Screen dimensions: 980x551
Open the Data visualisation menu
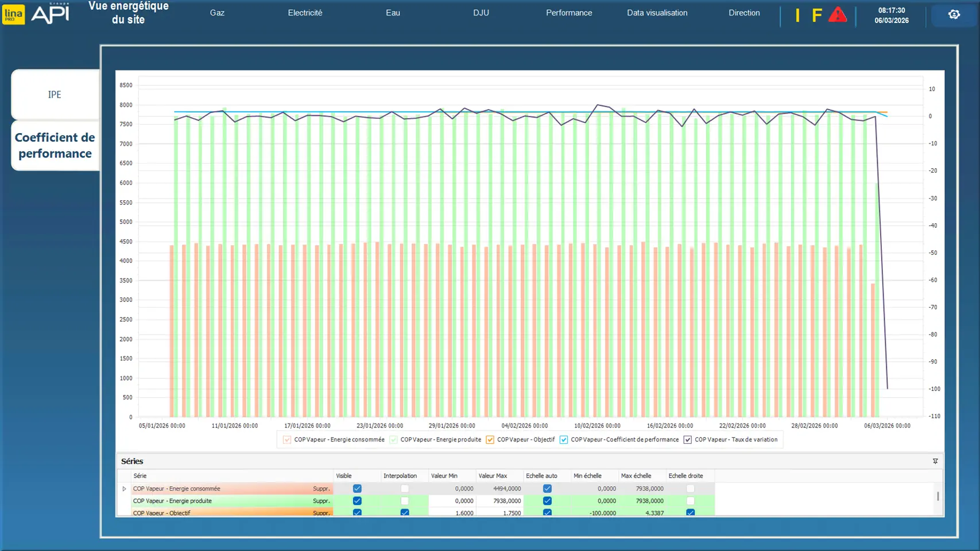pyautogui.click(x=657, y=13)
